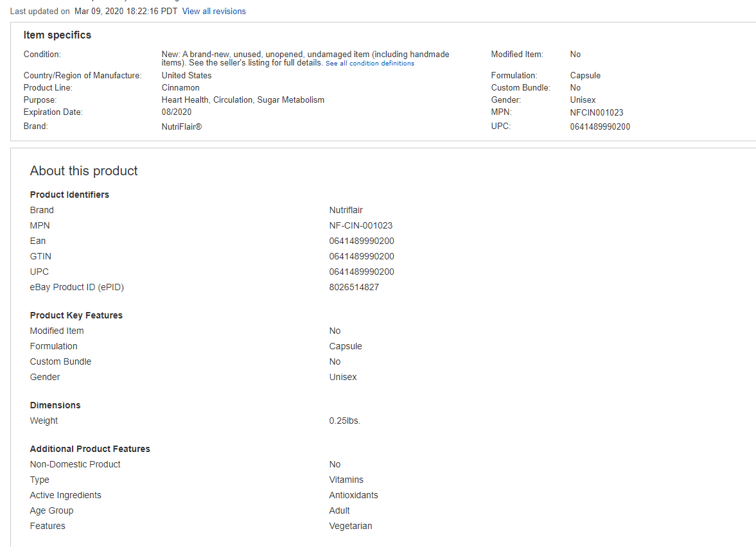Click the MPN value NF-CIN-001023
The width and height of the screenshot is (756, 547).
click(360, 225)
